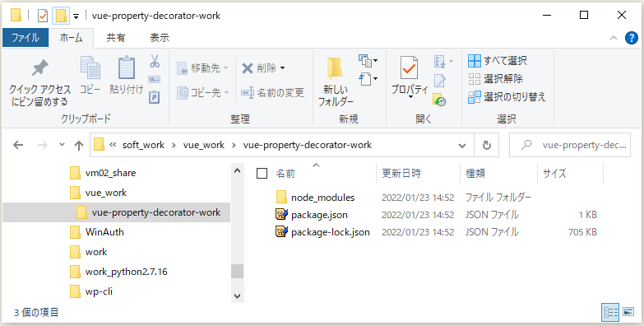644x326 pixels.
Task: Select WinAuth folder in the tree
Action: click(104, 232)
